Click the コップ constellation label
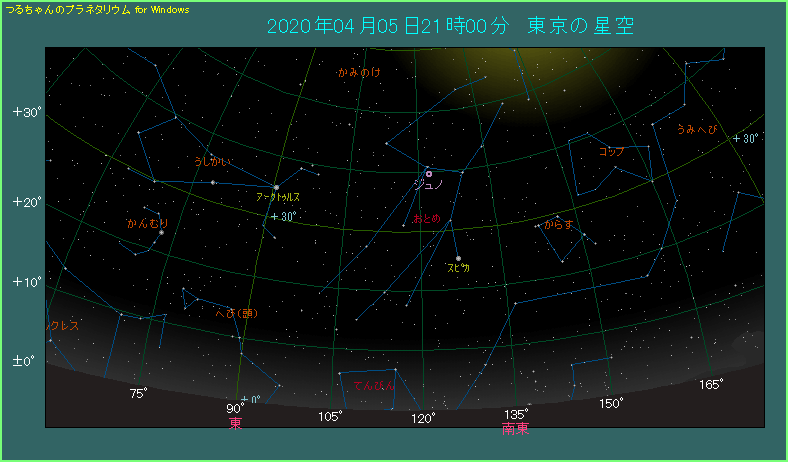The width and height of the screenshot is (788, 462). [x=611, y=151]
